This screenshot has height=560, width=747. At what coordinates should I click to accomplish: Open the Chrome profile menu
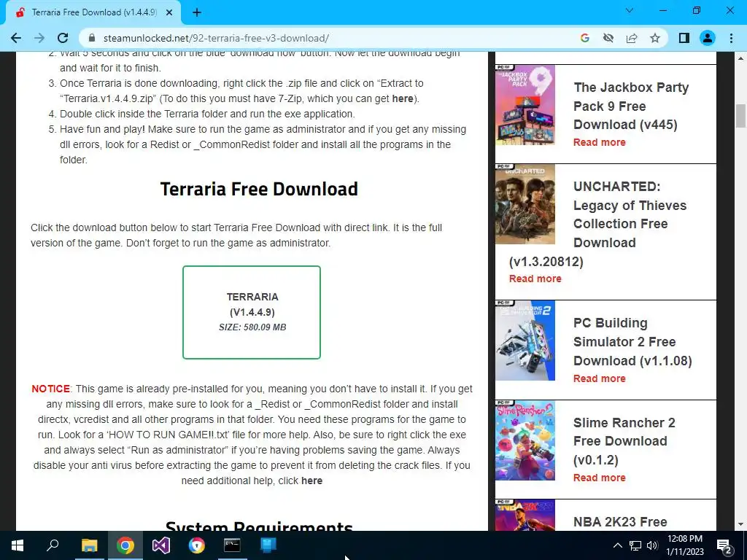[x=708, y=38]
